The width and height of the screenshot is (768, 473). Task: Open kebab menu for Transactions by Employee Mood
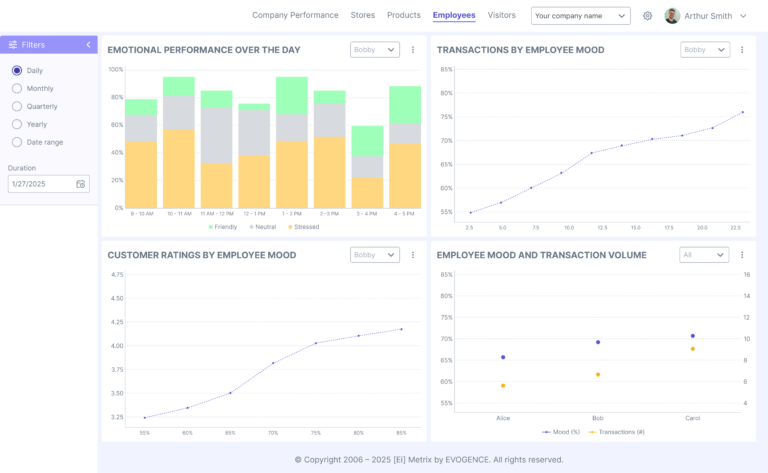click(x=743, y=50)
